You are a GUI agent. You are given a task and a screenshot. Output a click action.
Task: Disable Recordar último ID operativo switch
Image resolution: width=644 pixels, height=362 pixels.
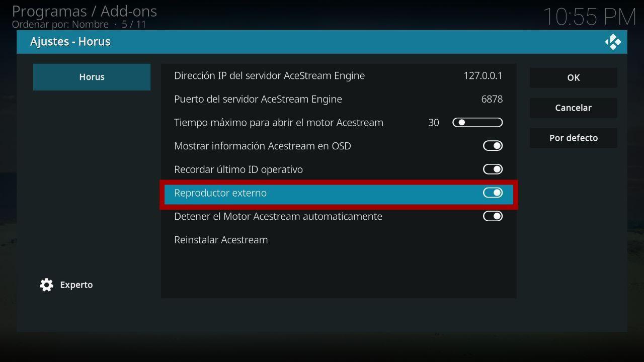[x=493, y=169]
